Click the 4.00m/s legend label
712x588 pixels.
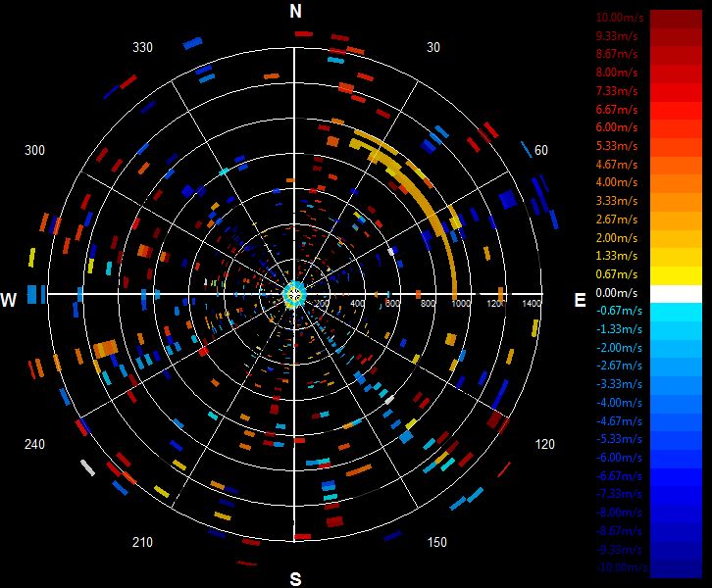[x=617, y=182]
